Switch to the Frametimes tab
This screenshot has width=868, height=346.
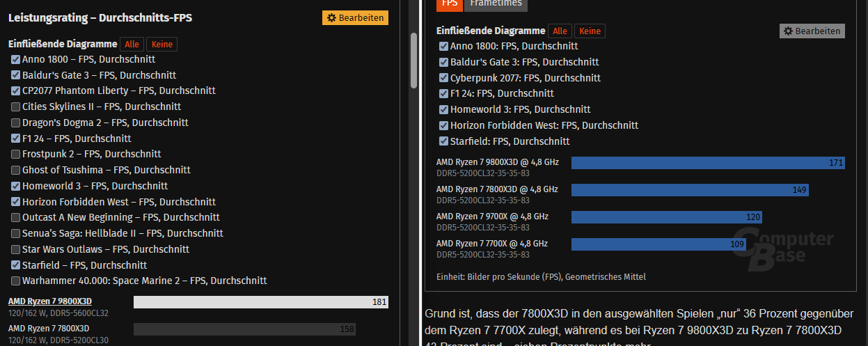tap(496, 3)
